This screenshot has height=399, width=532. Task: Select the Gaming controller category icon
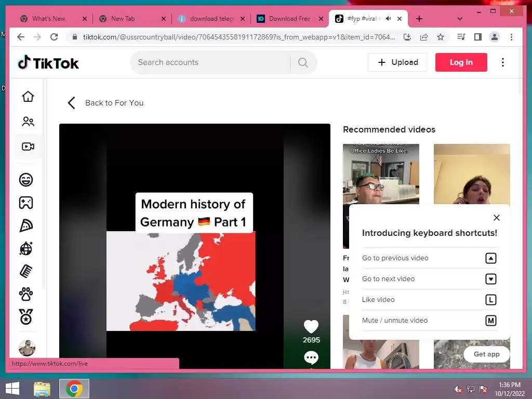26,203
